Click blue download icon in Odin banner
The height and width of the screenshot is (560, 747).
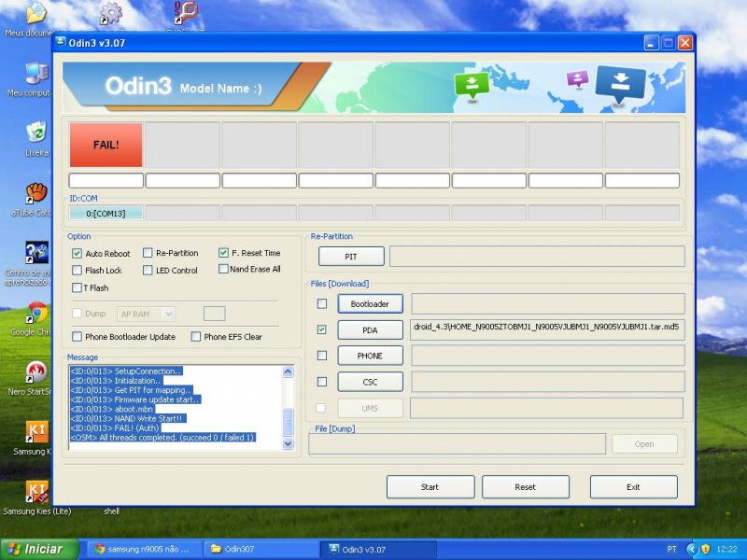pos(620,84)
